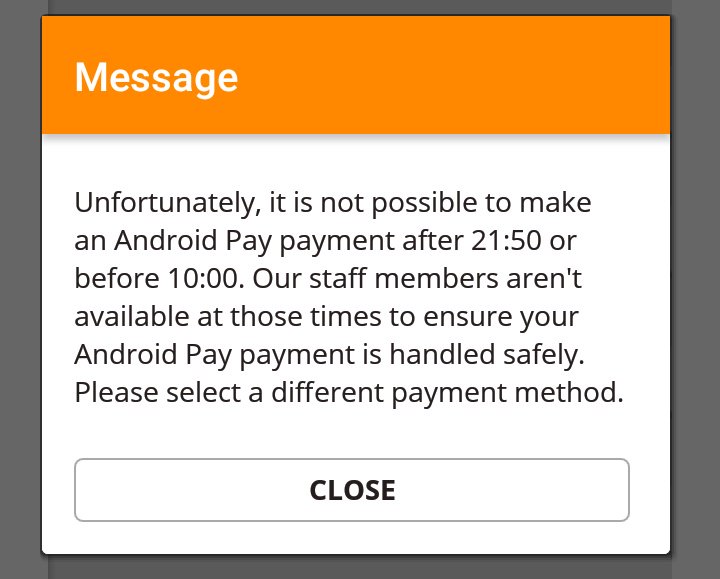The width and height of the screenshot is (720, 579).
Task: Click white space between message and CLOSE
Action: (352, 434)
